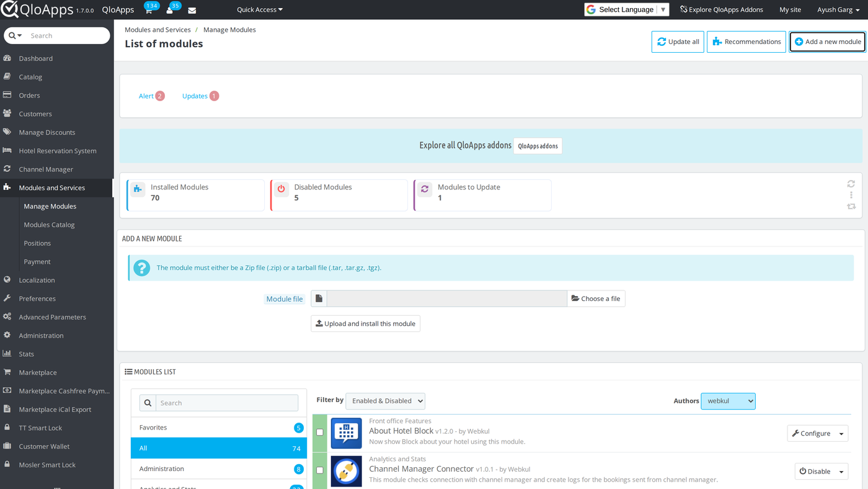Viewport: 868px width, 489px height.
Task: Click the question mark help icon
Action: [x=142, y=268]
